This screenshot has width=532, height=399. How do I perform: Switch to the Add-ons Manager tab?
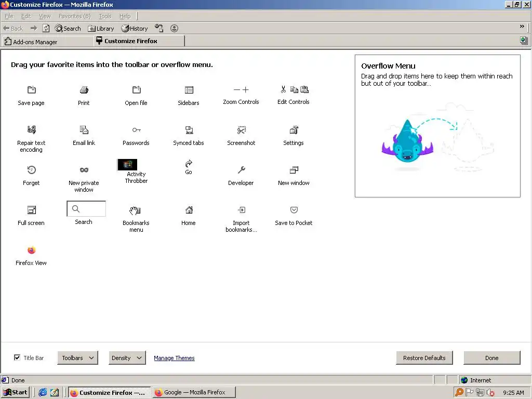47,42
